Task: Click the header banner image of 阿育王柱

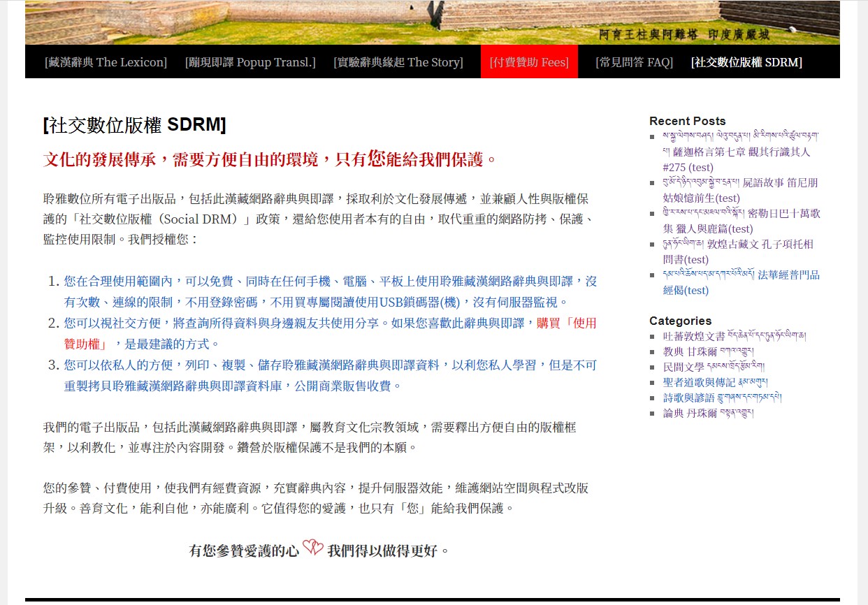Action: pyautogui.click(x=432, y=22)
